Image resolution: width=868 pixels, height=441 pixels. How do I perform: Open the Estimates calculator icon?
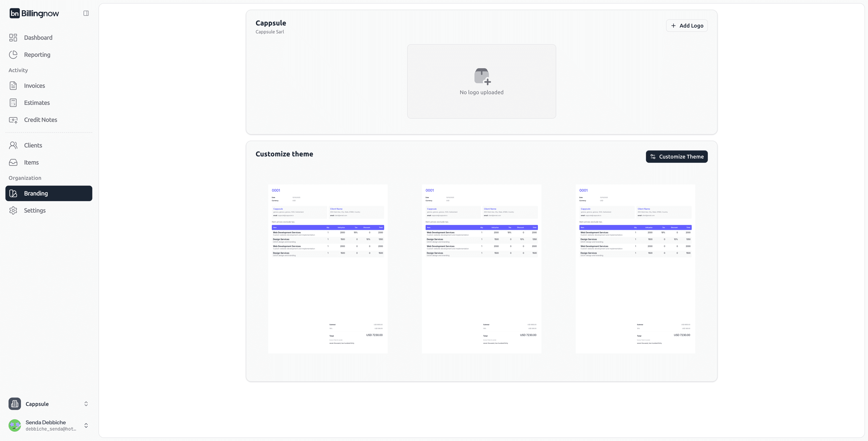pos(13,103)
